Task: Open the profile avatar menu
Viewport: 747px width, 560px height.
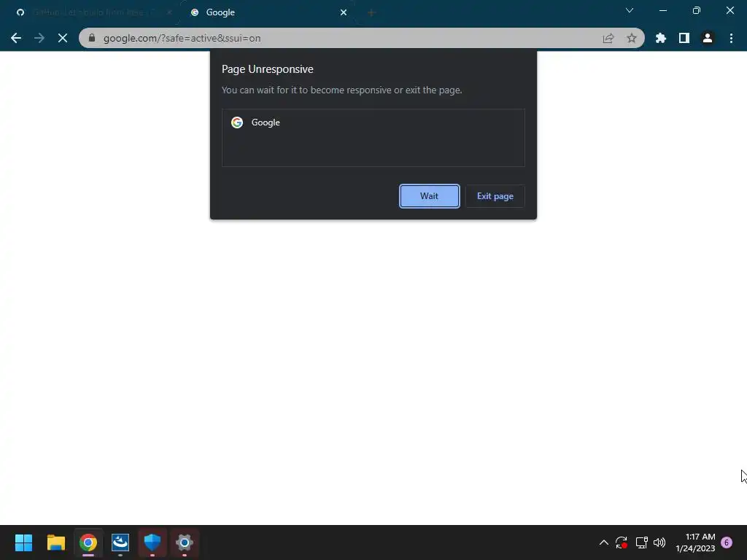Action: [708, 38]
